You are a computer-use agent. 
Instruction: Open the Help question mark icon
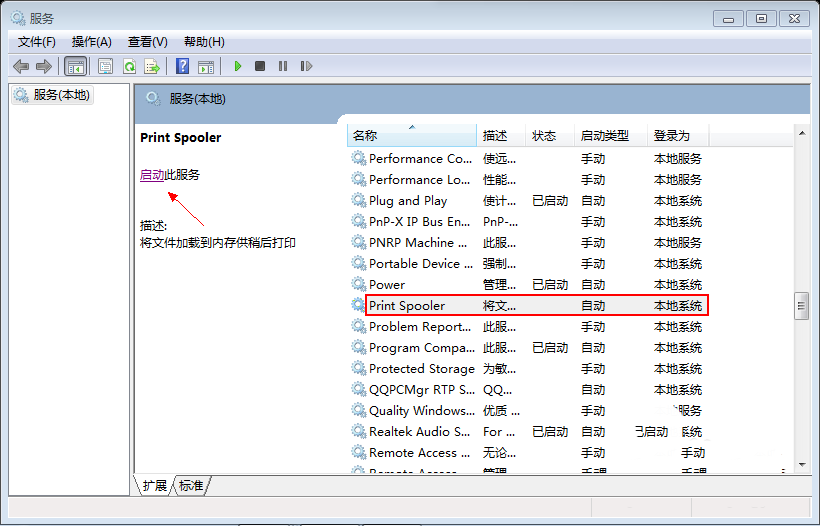pos(183,66)
